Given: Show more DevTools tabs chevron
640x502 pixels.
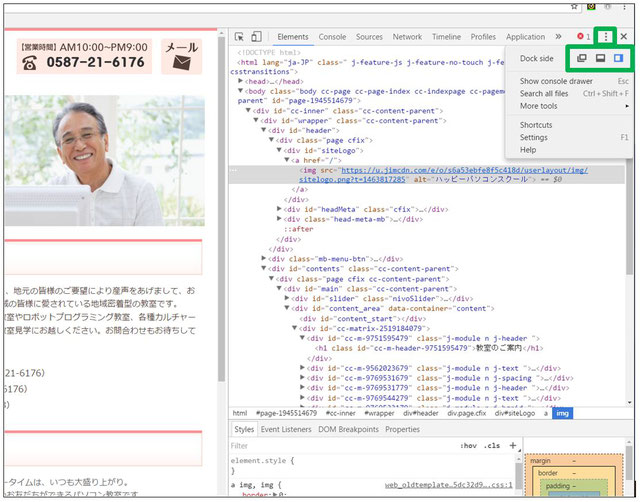Looking at the screenshot, I should (558, 37).
